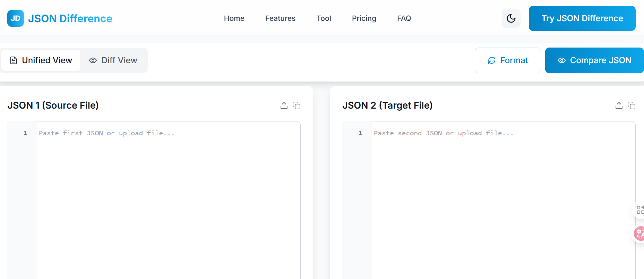Toggle dark mode with moon icon
The width and height of the screenshot is (644, 279).
click(x=511, y=18)
